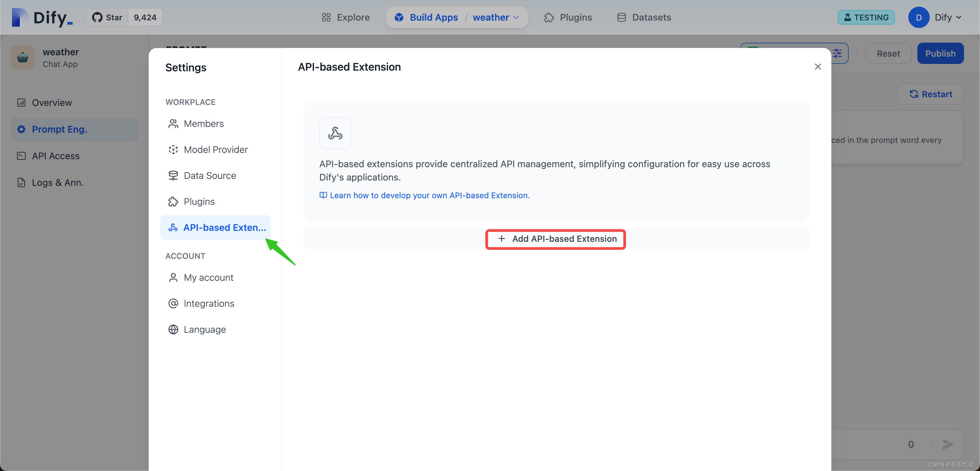
Task: Click the Explore icon in top navbar
Action: click(326, 17)
